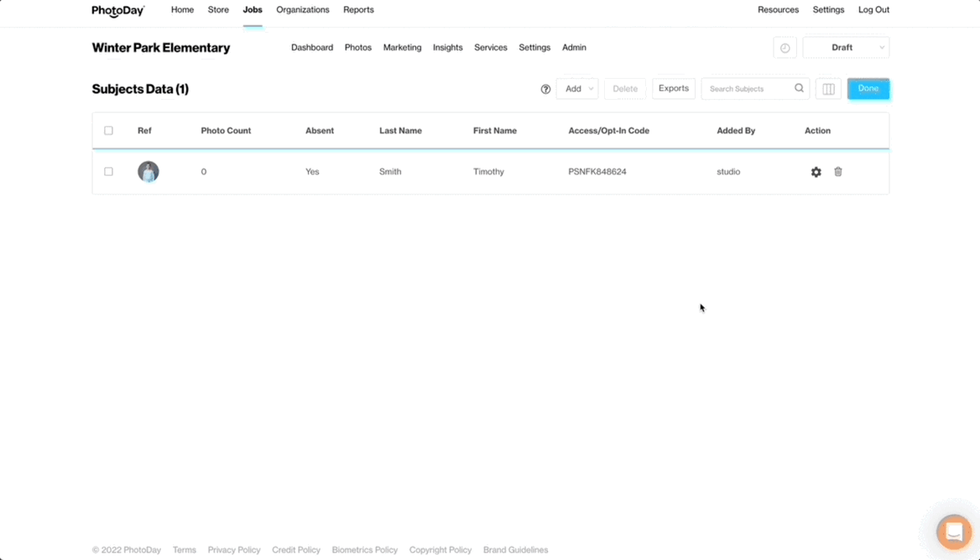Check the box for Timothy Smith row

point(108,172)
